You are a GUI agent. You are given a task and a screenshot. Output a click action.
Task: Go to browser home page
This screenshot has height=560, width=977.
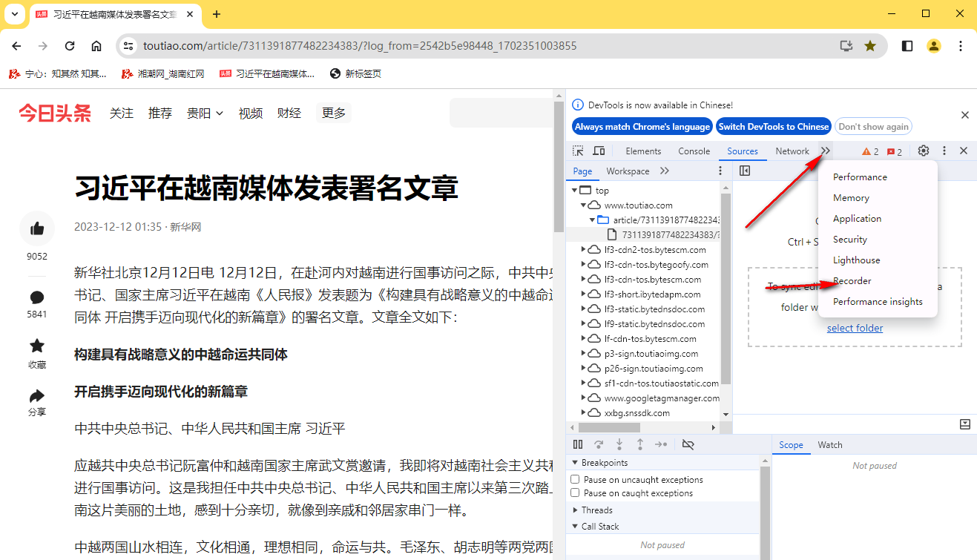(96, 46)
